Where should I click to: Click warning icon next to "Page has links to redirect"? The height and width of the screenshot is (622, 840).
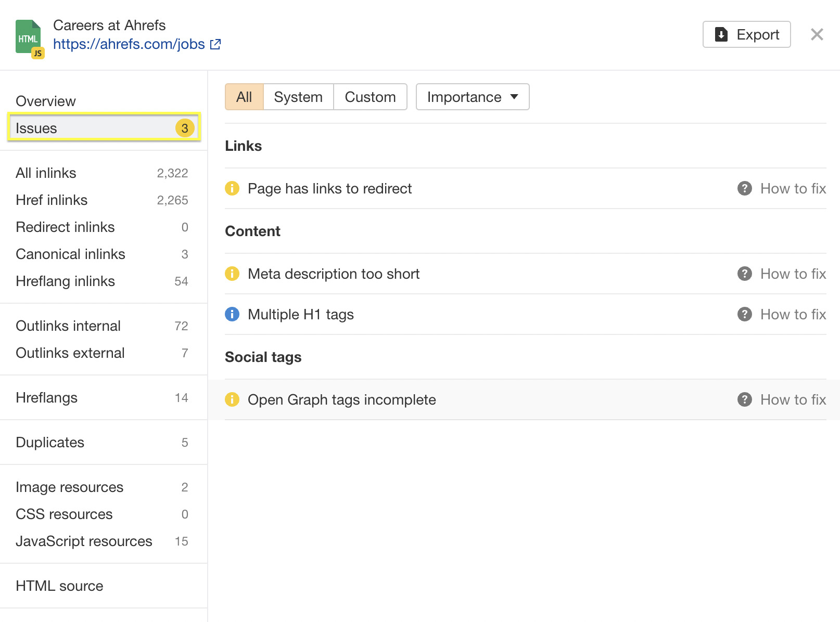coord(232,188)
